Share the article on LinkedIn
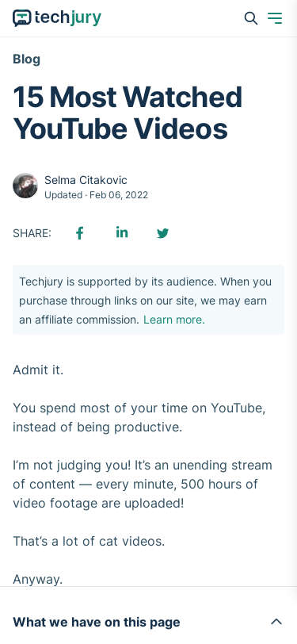297x644 pixels. pyautogui.click(x=122, y=233)
